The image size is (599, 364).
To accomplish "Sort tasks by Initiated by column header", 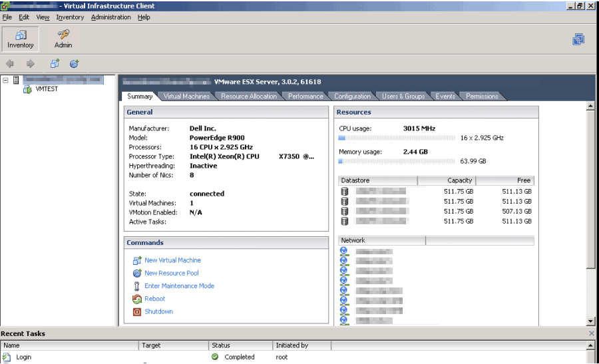I will click(x=301, y=345).
